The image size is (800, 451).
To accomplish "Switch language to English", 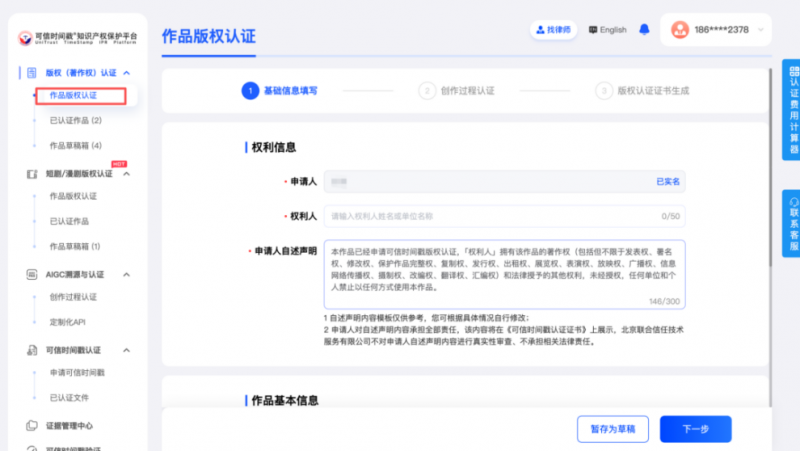I will [608, 30].
